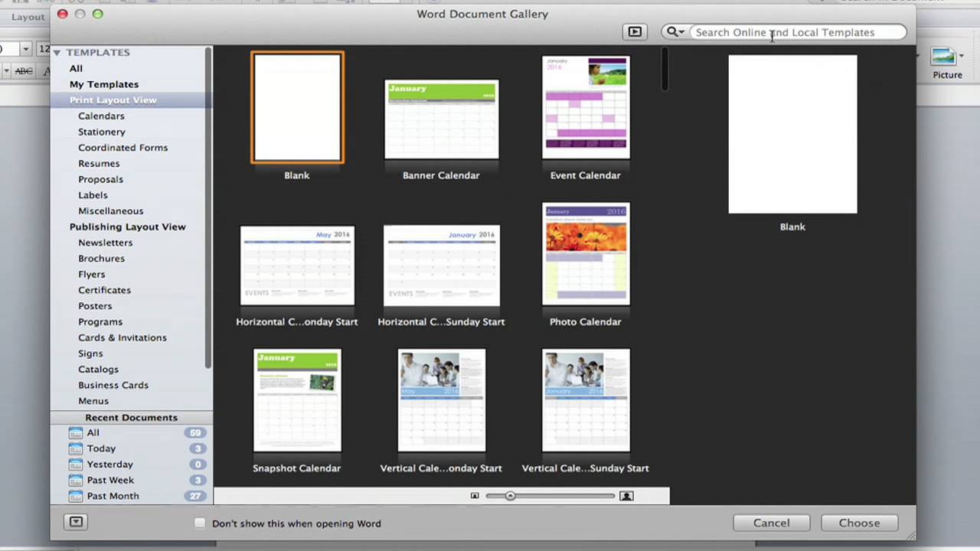Open Coordinated Forms category
The width and height of the screenshot is (980, 551).
coord(122,148)
